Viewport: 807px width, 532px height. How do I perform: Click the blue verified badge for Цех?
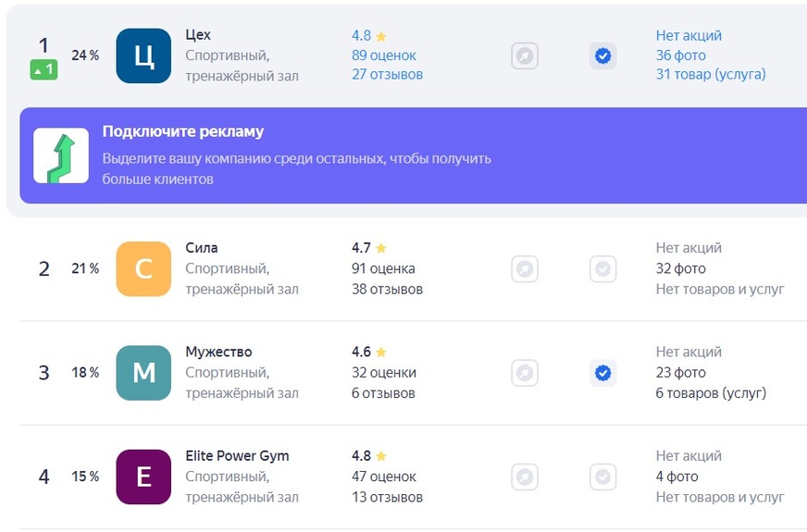click(602, 56)
